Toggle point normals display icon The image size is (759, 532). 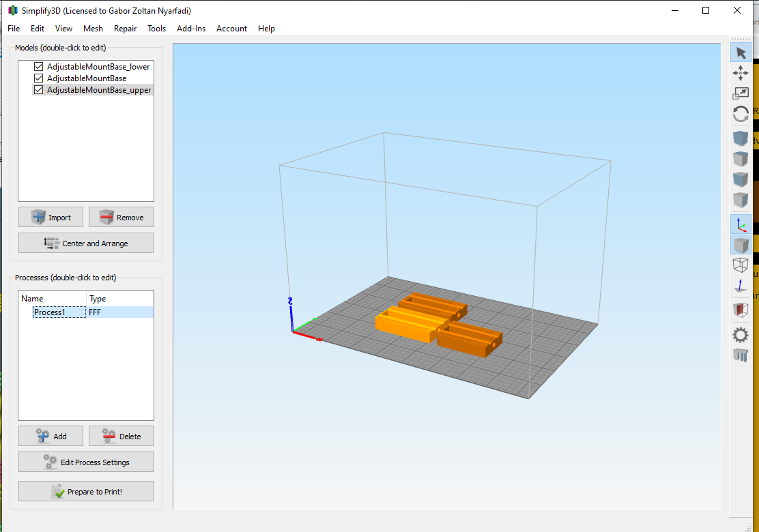click(741, 286)
